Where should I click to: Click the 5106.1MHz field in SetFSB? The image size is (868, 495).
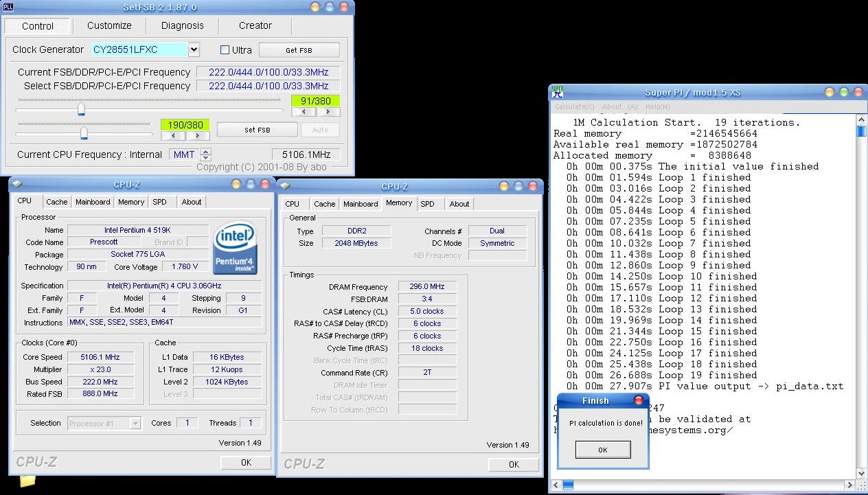click(306, 154)
